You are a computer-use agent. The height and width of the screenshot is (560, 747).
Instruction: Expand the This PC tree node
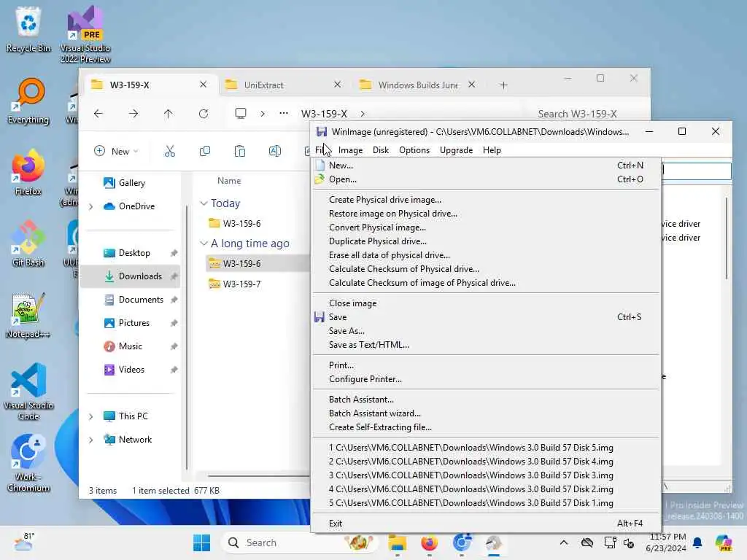pyautogui.click(x=91, y=416)
